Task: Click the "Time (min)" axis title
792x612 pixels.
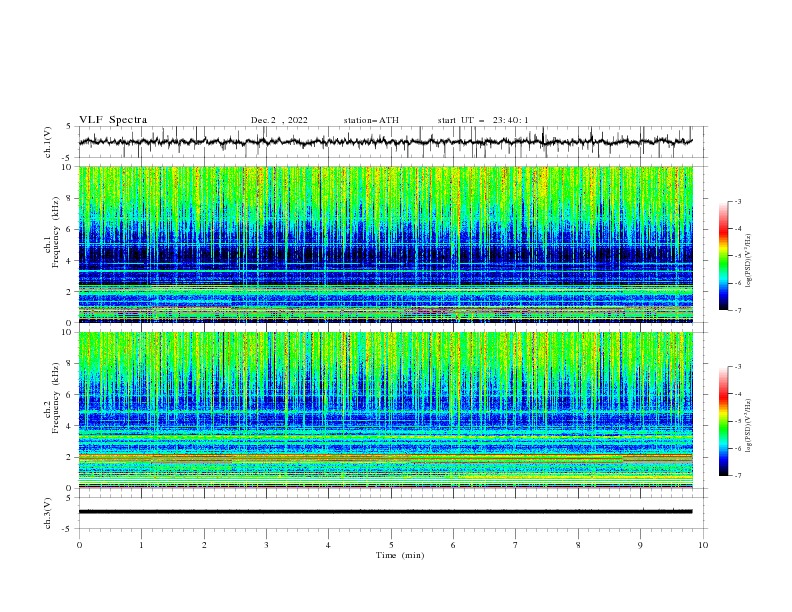Action: coord(400,555)
